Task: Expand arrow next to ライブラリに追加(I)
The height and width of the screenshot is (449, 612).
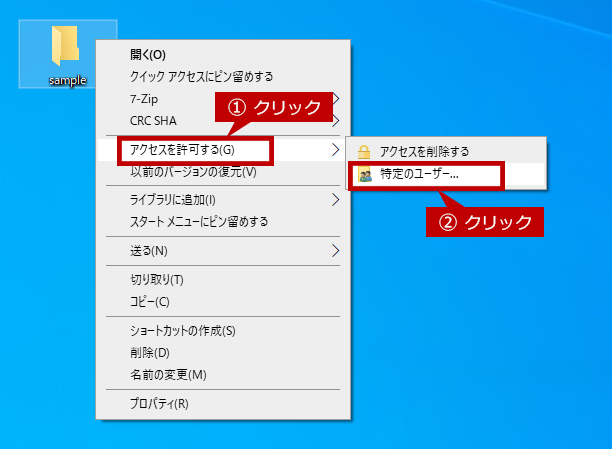Action: click(336, 200)
